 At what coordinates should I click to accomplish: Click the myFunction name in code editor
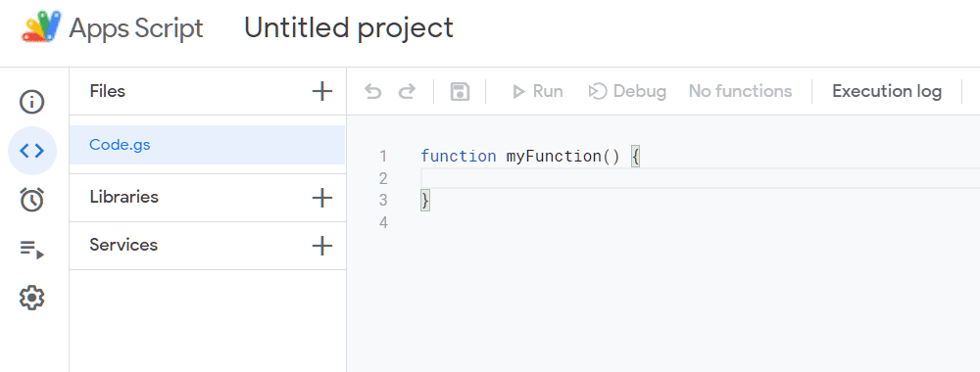coord(554,156)
